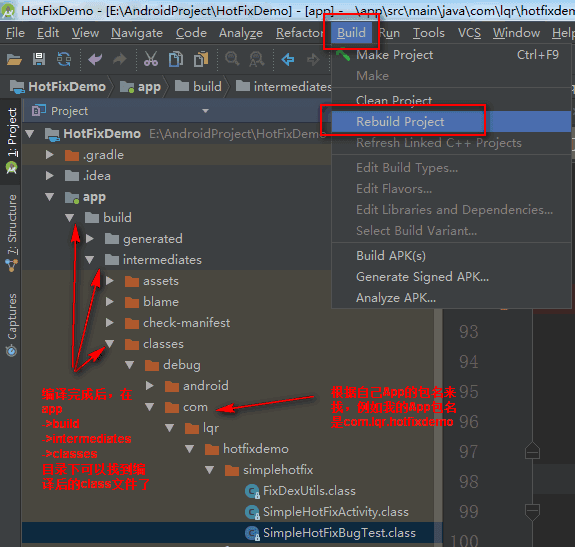The height and width of the screenshot is (547, 575).
Task: Click the Synchronize refresh toolbar icon
Action: click(64, 59)
